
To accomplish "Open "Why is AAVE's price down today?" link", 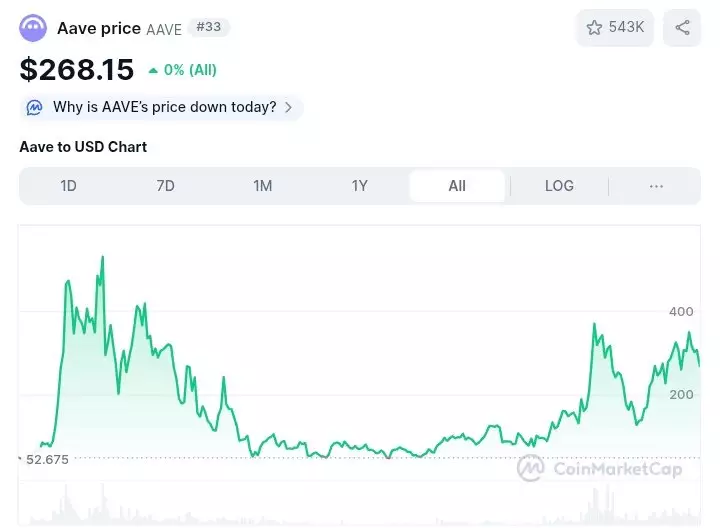I will pyautogui.click(x=164, y=107).
